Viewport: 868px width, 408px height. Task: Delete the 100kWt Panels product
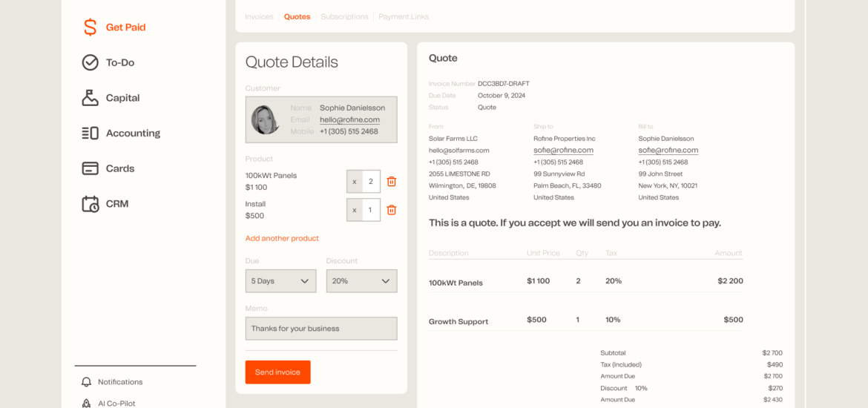tap(392, 182)
